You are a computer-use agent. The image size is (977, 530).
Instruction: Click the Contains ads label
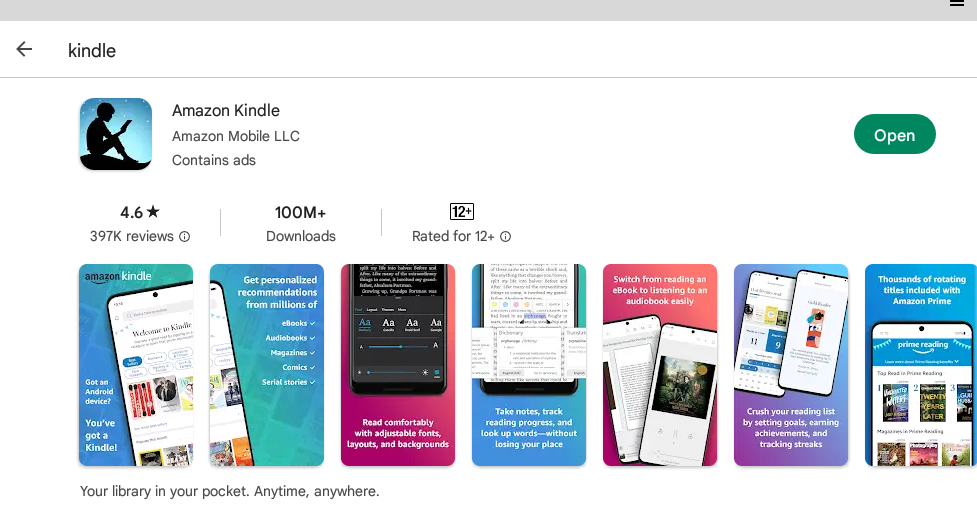click(x=214, y=160)
